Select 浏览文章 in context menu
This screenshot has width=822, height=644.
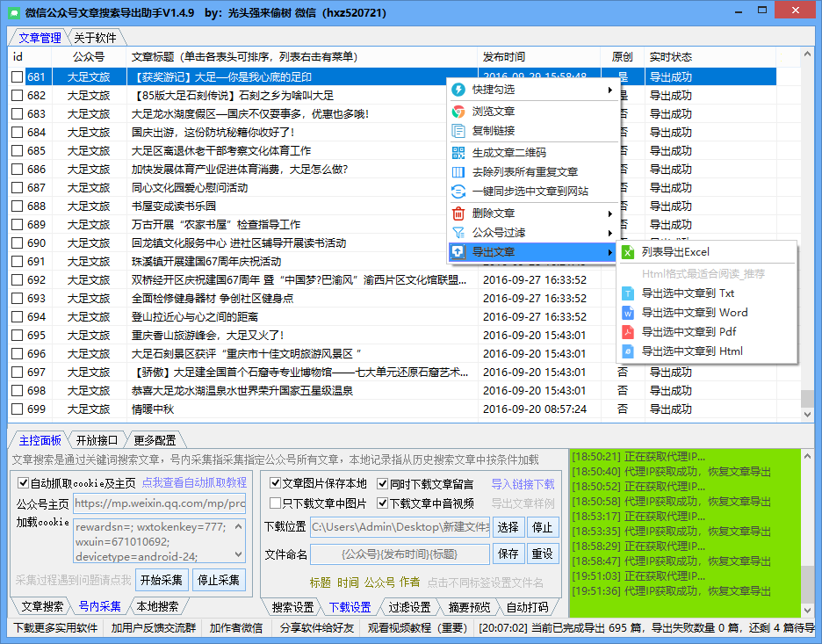point(533,112)
